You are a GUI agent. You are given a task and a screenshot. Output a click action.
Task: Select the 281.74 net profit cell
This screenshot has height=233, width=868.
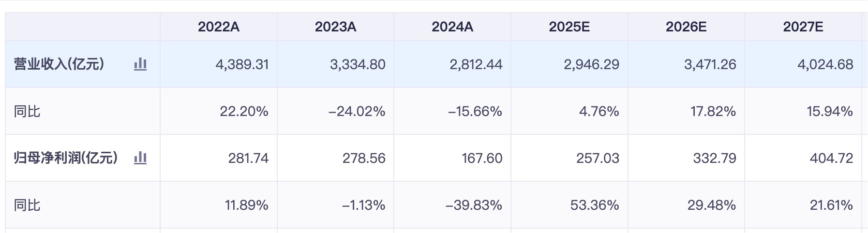point(248,158)
